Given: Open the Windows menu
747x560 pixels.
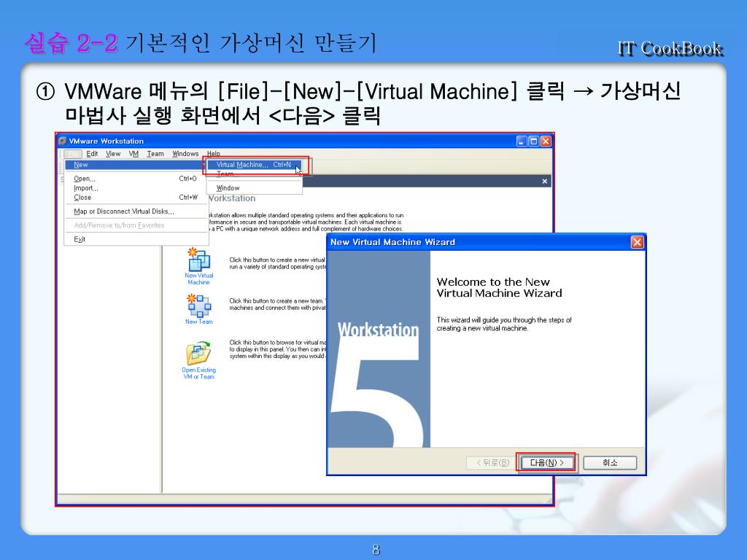Looking at the screenshot, I should point(185,154).
